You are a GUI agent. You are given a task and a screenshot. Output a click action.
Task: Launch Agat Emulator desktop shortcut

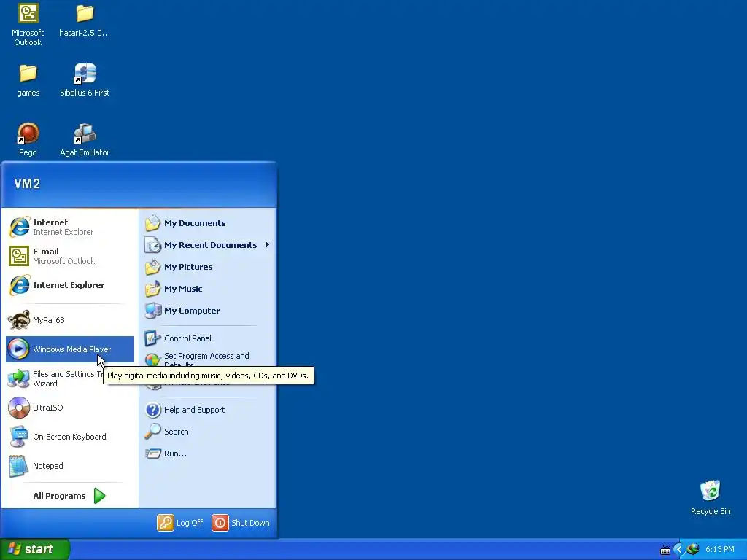tap(85, 139)
